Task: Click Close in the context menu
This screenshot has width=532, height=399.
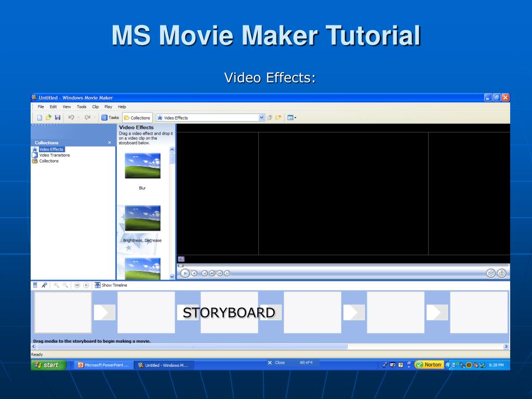Action: click(x=280, y=363)
